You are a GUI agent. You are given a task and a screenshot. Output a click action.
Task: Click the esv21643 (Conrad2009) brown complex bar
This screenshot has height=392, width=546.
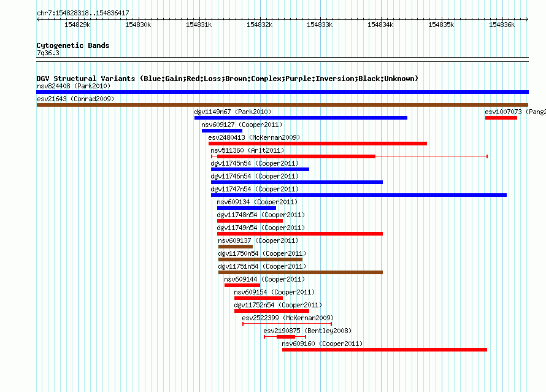(x=282, y=105)
